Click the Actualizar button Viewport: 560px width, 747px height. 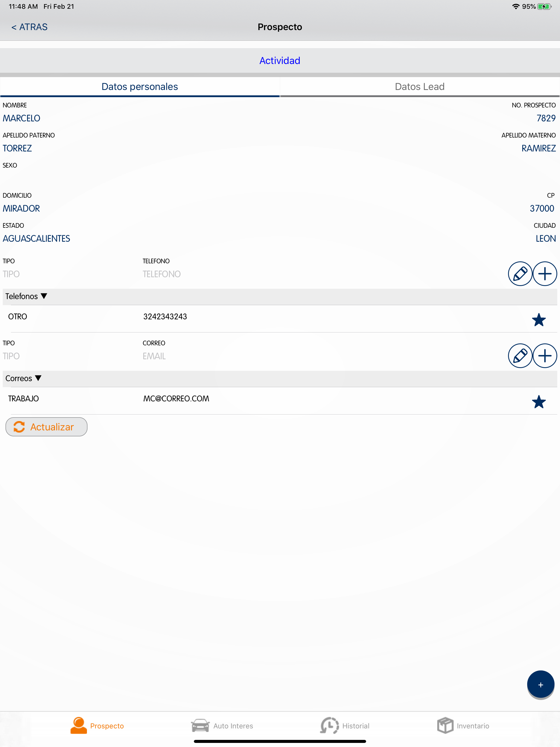[x=46, y=427]
